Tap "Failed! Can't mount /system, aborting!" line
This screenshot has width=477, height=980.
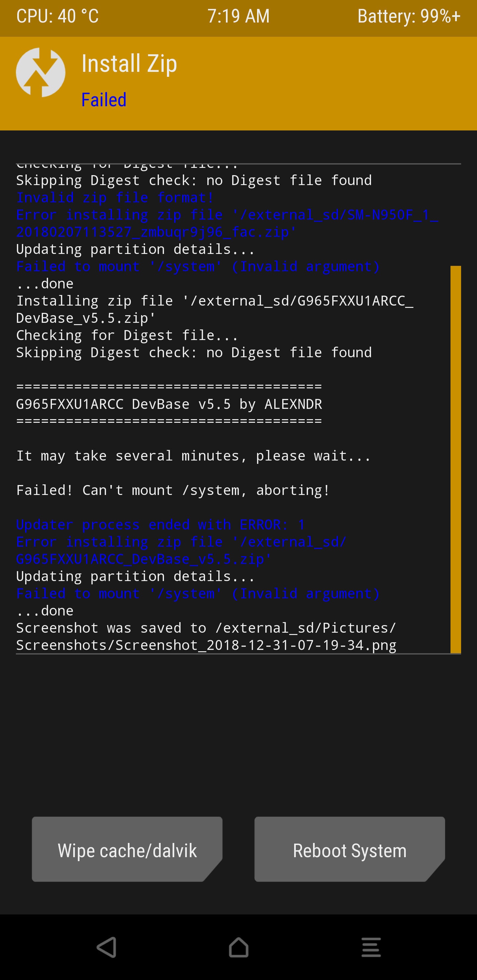tap(173, 490)
